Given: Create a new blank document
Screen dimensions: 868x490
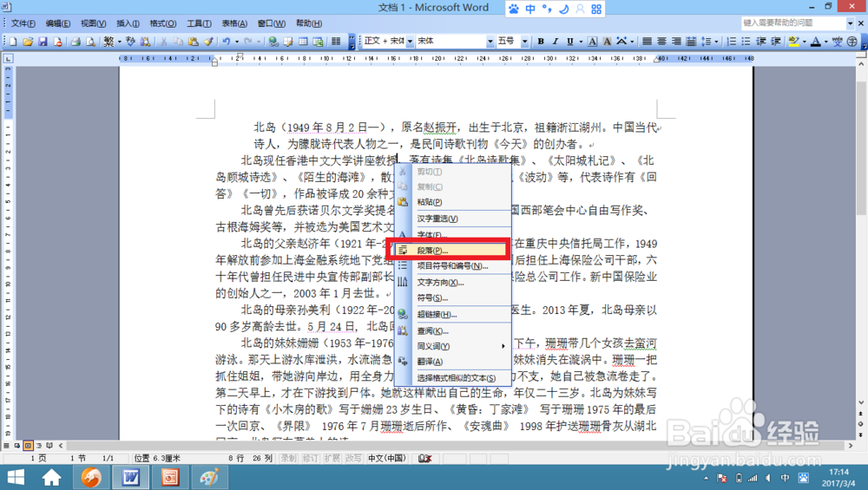Looking at the screenshot, I should point(13,42).
